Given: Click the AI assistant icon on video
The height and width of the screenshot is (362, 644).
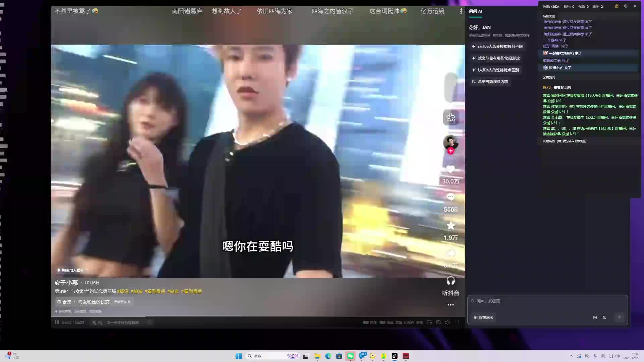Looking at the screenshot, I should 451,117.
